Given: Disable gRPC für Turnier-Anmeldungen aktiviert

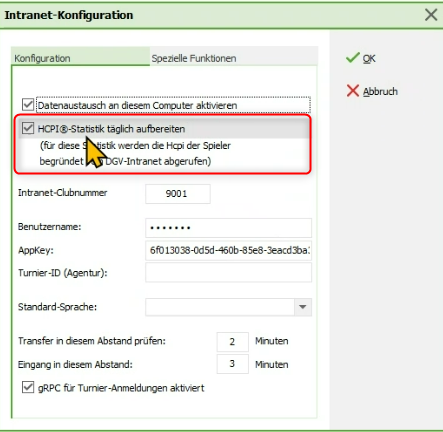Looking at the screenshot, I should pos(28,387).
